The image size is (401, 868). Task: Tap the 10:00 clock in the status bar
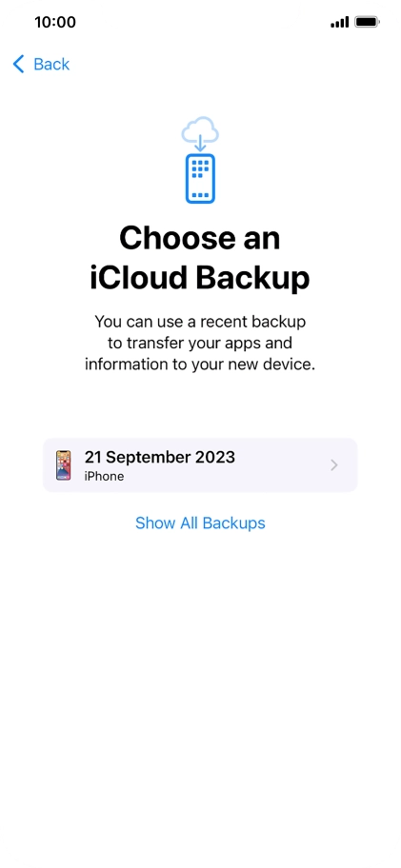[x=55, y=22]
